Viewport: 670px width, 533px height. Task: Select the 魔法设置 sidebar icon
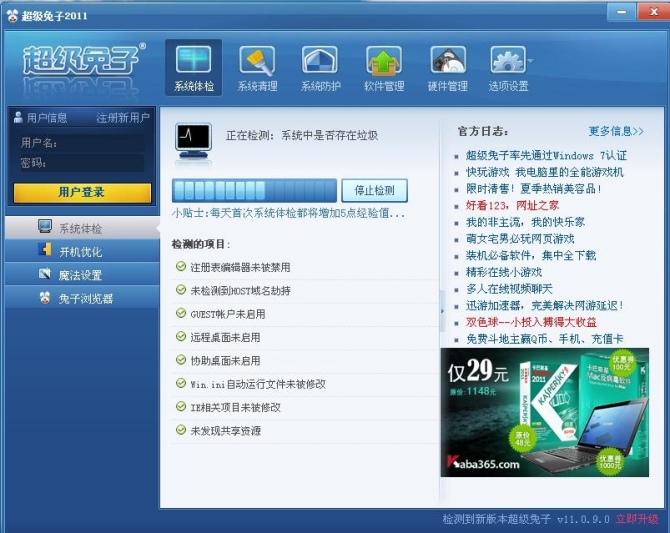pos(45,274)
